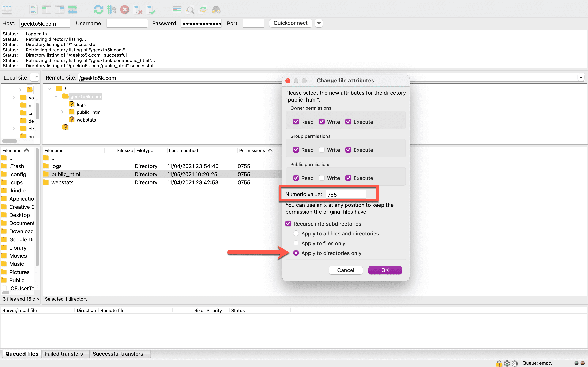Switch to Successful transfers tab
Image resolution: width=588 pixels, height=367 pixels.
tap(118, 354)
